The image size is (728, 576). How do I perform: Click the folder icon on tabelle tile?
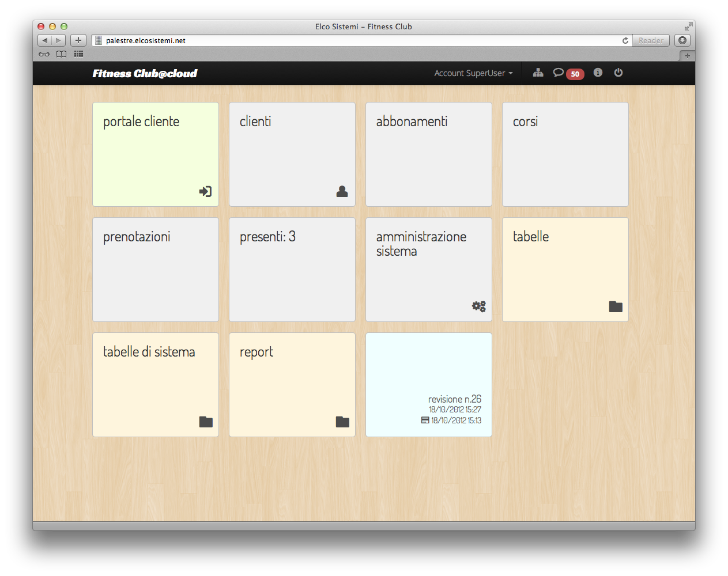click(616, 306)
